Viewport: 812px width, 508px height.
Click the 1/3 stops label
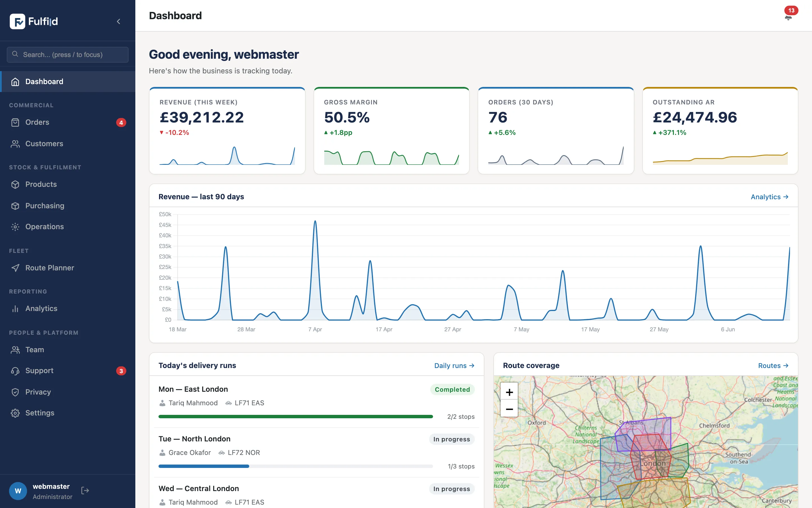461,466
